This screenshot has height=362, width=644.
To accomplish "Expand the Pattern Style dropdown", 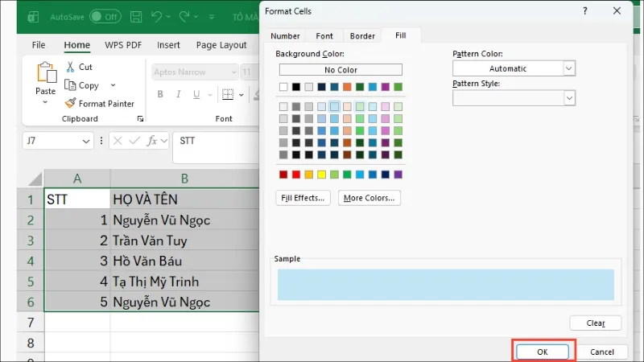I will [569, 97].
